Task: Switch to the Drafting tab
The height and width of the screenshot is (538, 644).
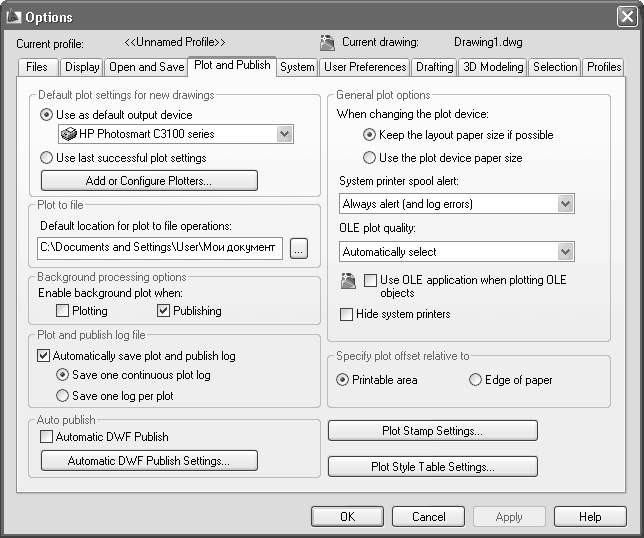Action: (434, 67)
